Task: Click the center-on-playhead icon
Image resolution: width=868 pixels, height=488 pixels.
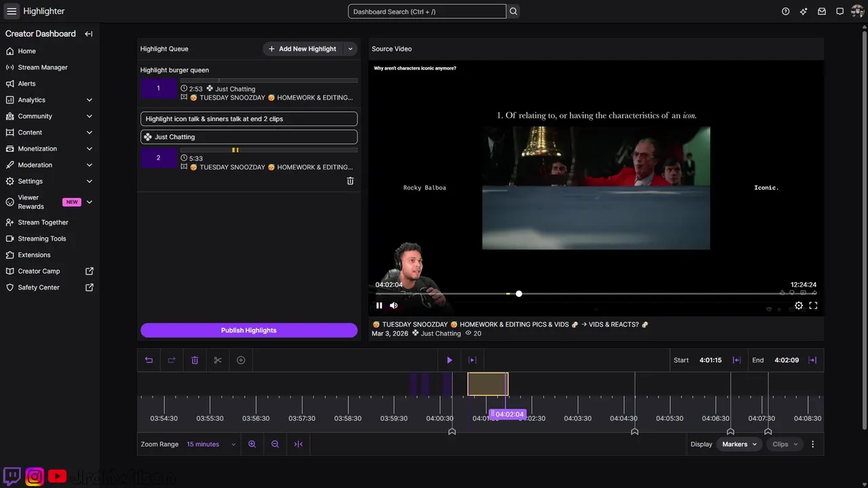Action: 298,445
